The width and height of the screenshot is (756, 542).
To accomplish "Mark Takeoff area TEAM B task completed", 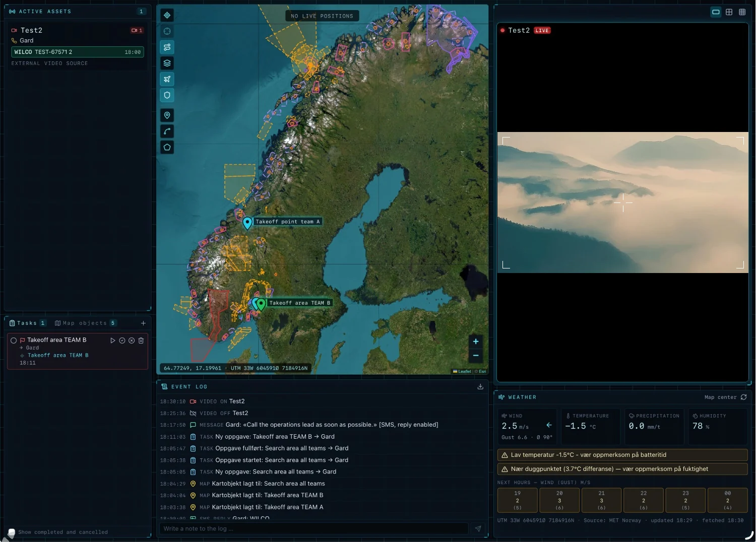I will click(122, 341).
